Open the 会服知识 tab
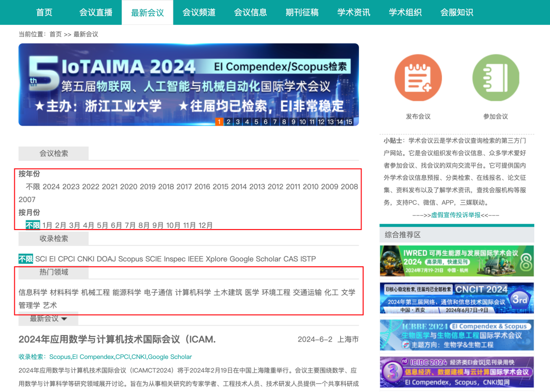This screenshot has width=550, height=392. tap(457, 12)
